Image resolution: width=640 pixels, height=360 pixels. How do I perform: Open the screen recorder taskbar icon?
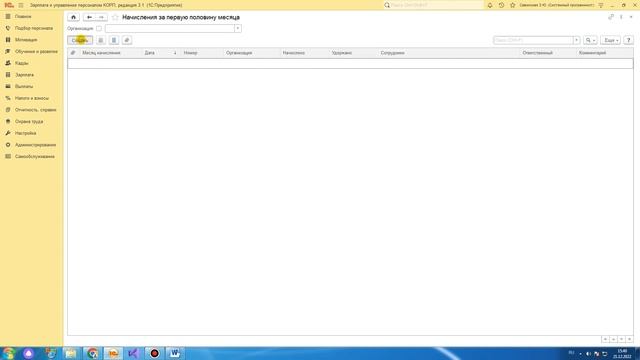154,353
